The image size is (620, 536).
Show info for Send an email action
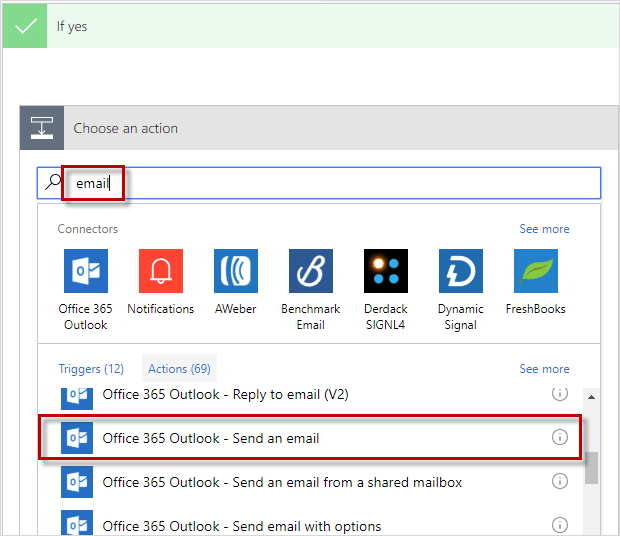pos(560,437)
